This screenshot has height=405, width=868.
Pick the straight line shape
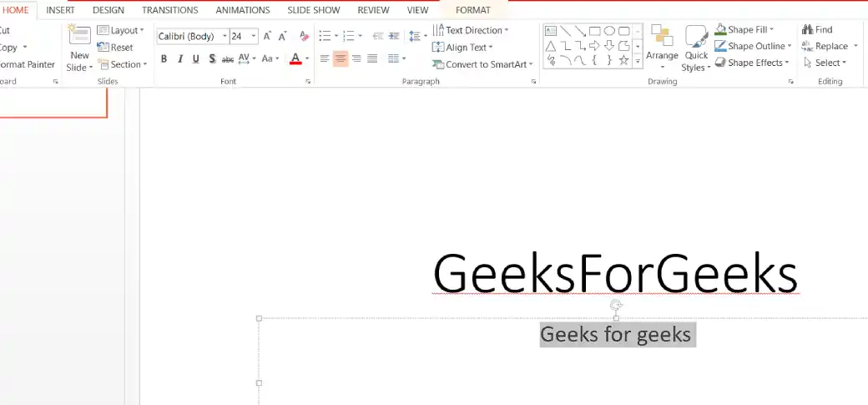click(x=565, y=30)
